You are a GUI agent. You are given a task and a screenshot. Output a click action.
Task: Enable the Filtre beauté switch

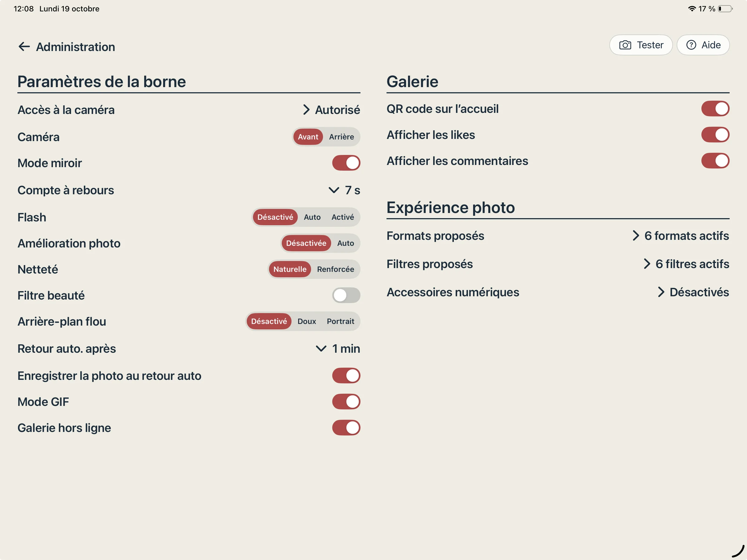click(346, 295)
